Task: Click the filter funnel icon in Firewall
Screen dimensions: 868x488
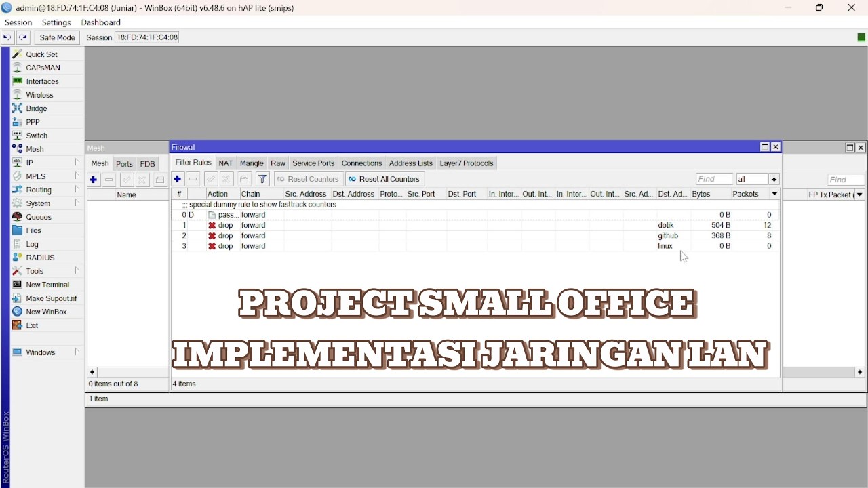Action: (x=262, y=179)
